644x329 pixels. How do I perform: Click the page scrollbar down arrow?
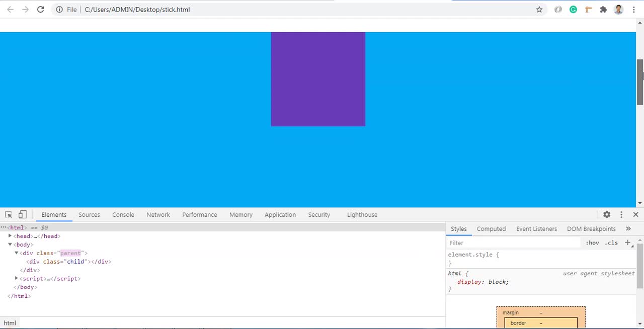[640, 203]
